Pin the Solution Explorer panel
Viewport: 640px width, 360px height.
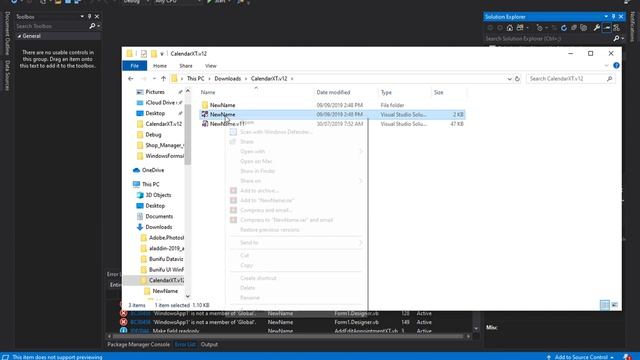[x=613, y=17]
